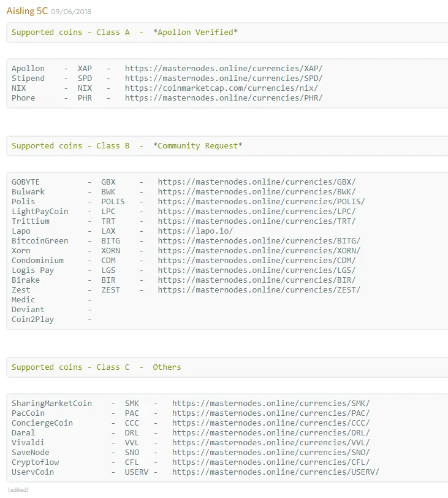
Task: Click the coin name 'SharingMarketCoin'
Action: 51,404
